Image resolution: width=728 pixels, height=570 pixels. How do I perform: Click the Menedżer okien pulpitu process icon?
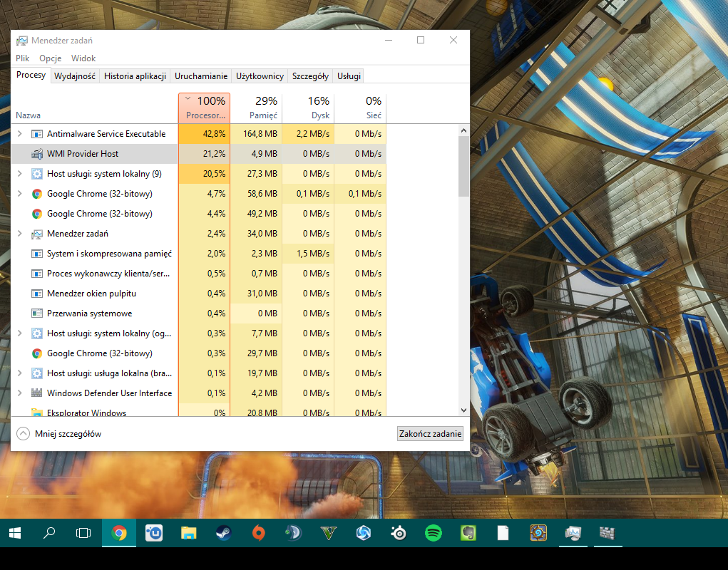36,294
